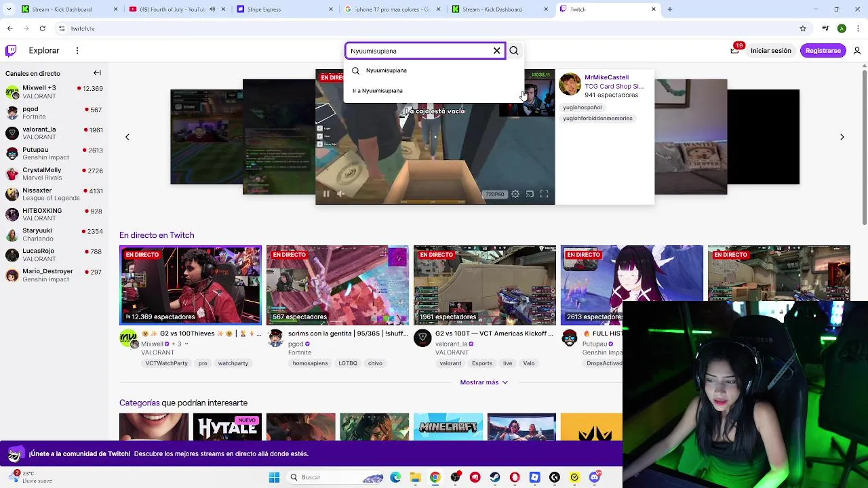The height and width of the screenshot is (488, 868).
Task: Enter fullscreen on featured player
Action: coord(544,194)
